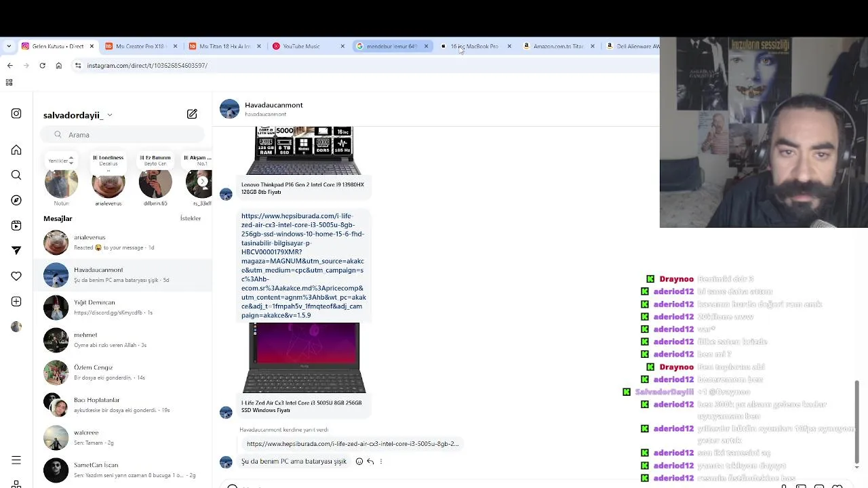Open walcreee conversation
The image size is (868, 488).
(x=123, y=438)
